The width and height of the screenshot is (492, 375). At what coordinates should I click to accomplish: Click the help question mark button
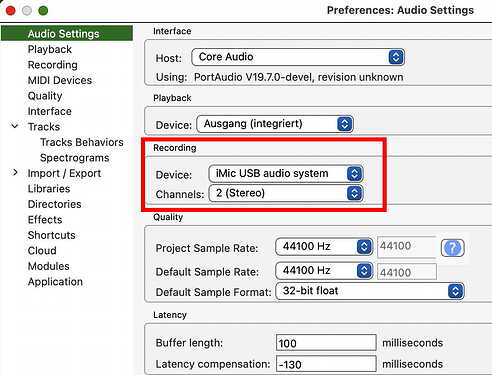[x=452, y=248]
